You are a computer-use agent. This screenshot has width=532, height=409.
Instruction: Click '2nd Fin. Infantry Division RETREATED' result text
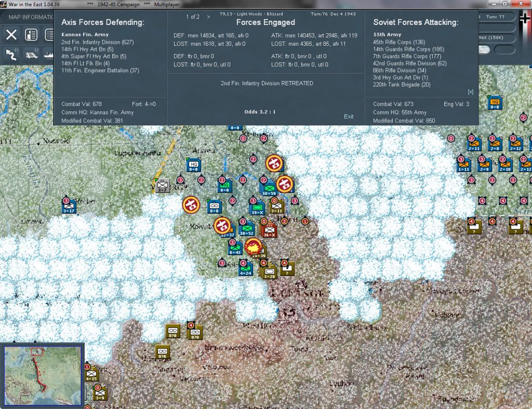coord(267,83)
